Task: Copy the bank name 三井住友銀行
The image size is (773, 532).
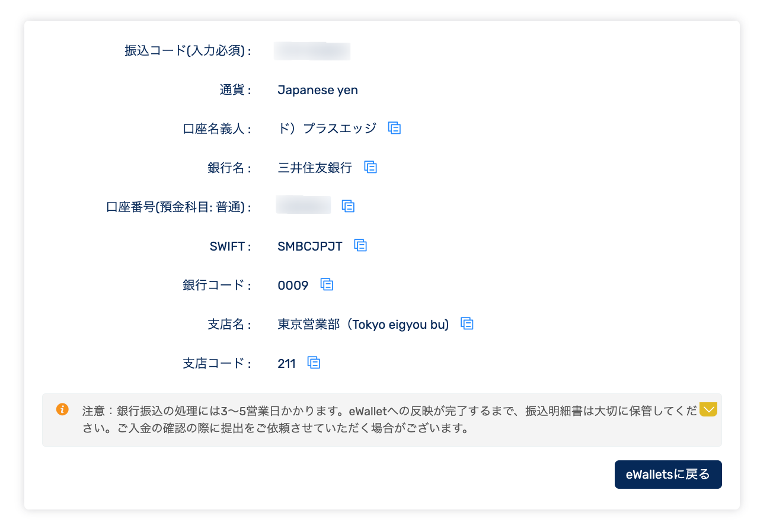Action: pos(370,167)
